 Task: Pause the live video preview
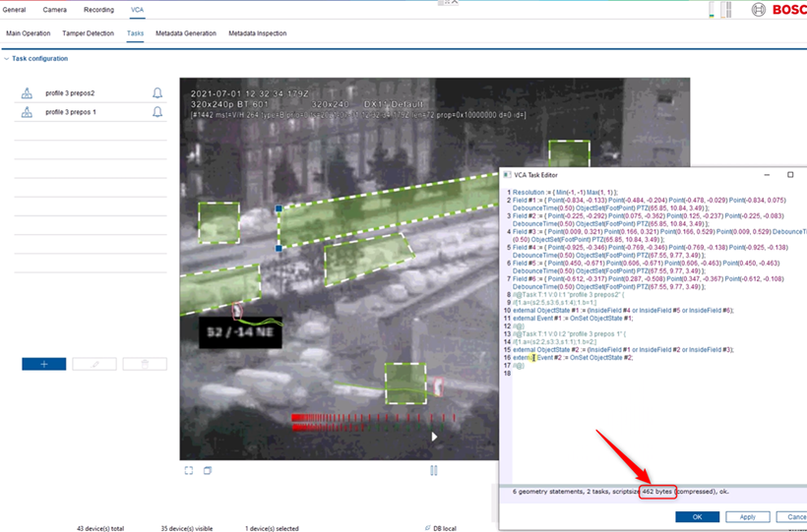(433, 471)
